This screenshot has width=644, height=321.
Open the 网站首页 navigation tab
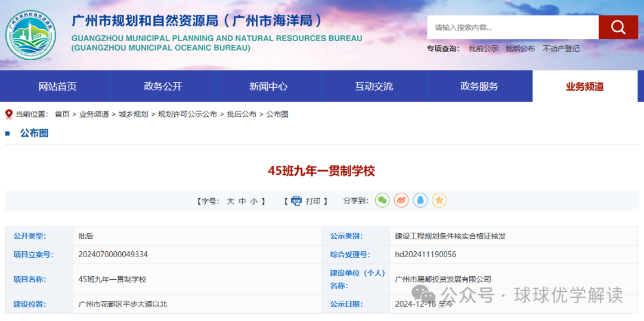[x=57, y=87]
